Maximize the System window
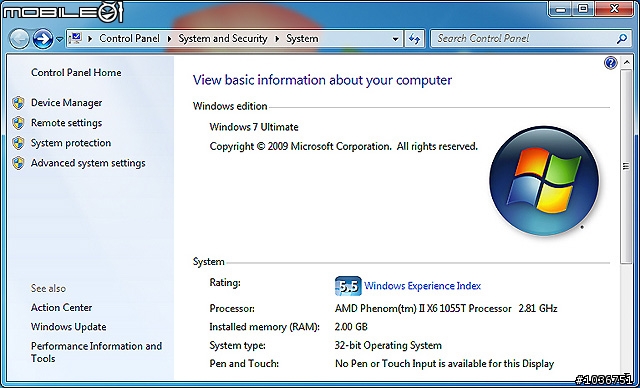This screenshot has width=640, height=388. pyautogui.click(x=584, y=9)
